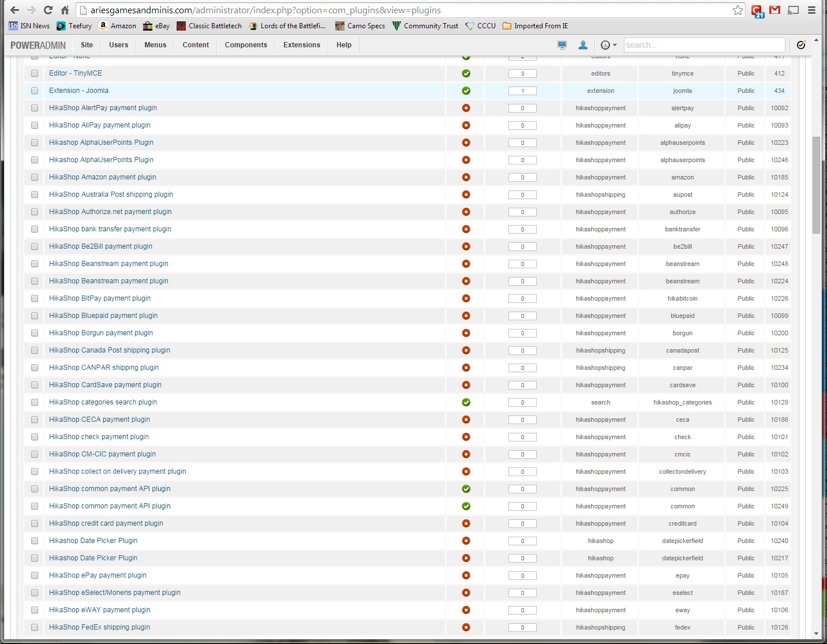
Task: Check the HikaShop ePay payment plugin box
Action: point(35,575)
